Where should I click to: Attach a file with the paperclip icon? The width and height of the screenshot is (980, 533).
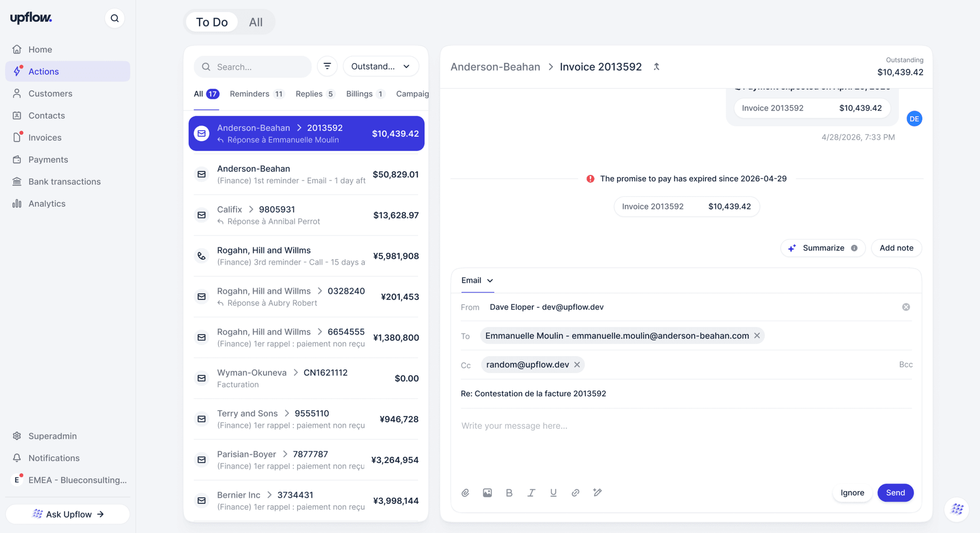tap(465, 493)
